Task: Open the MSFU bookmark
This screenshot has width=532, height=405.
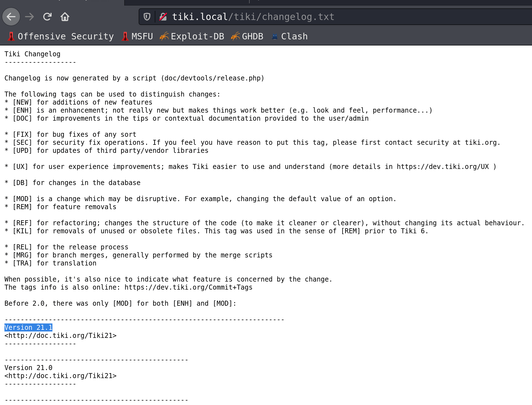Action: coord(137,36)
